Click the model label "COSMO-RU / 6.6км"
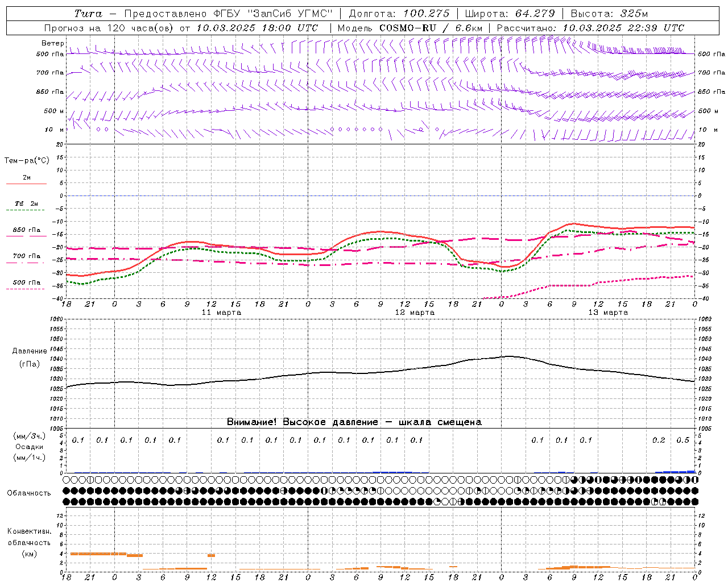The height and width of the screenshot is (582, 728). (x=431, y=28)
